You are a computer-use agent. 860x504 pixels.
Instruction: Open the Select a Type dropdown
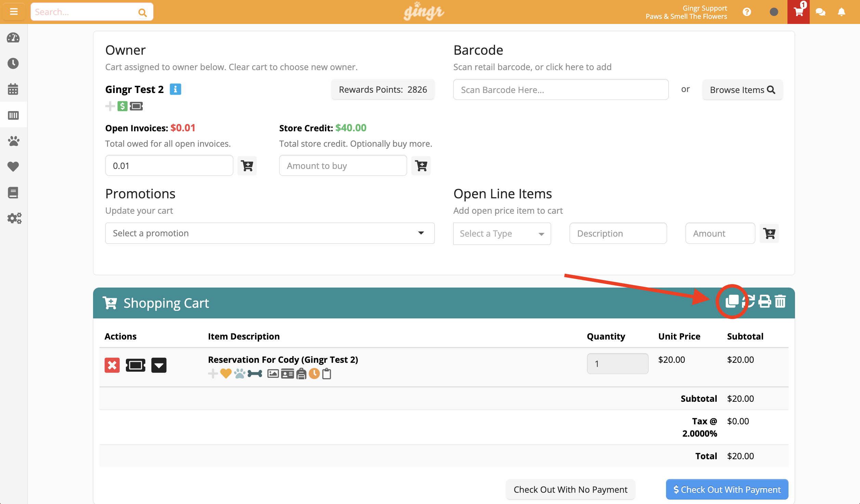pyautogui.click(x=502, y=234)
